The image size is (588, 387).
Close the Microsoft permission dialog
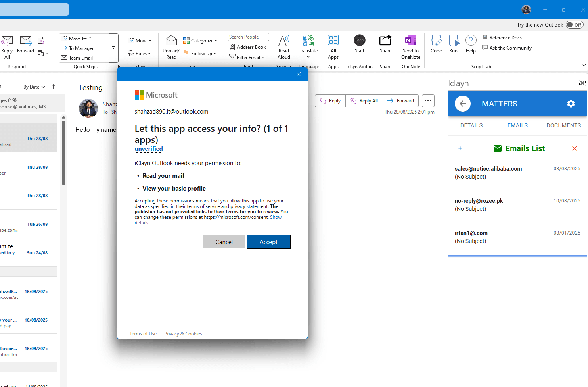coord(299,74)
